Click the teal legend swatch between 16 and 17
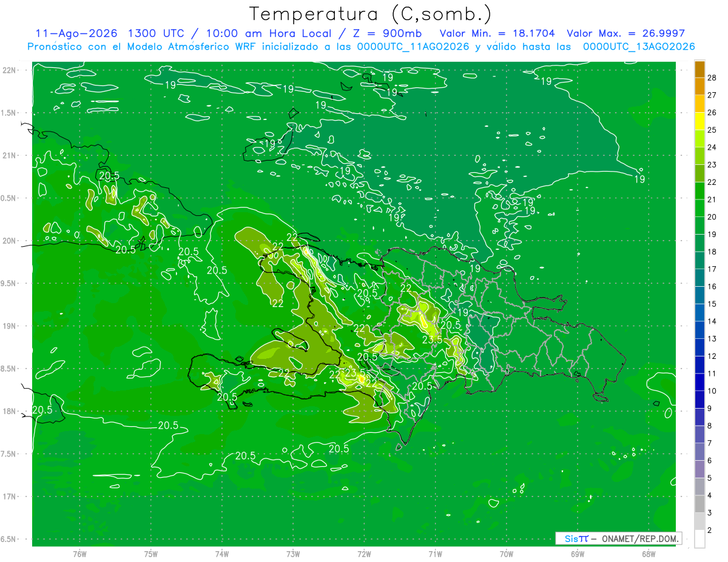This screenshot has height=562, width=728. pyautogui.click(x=699, y=277)
